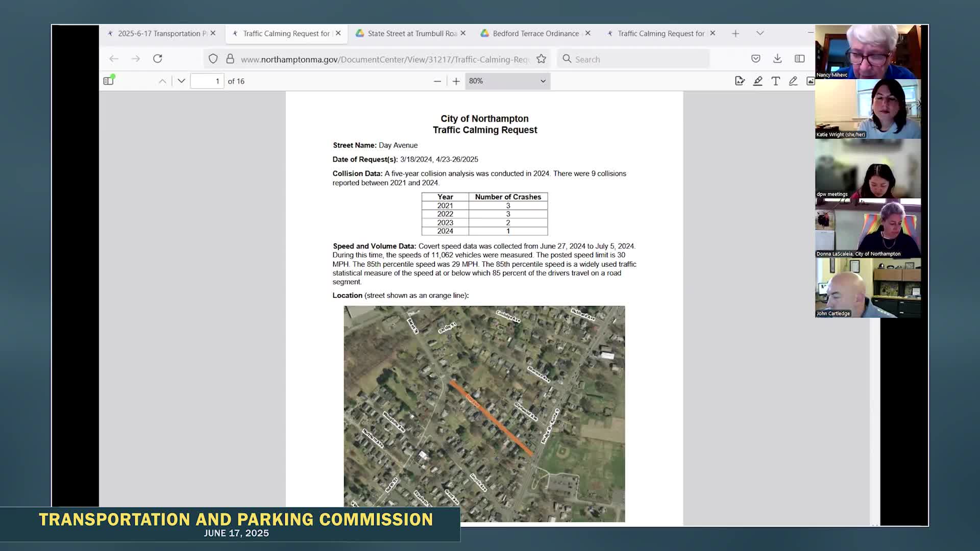Click the 2021 row in crash table
980x551 pixels.
click(x=484, y=206)
